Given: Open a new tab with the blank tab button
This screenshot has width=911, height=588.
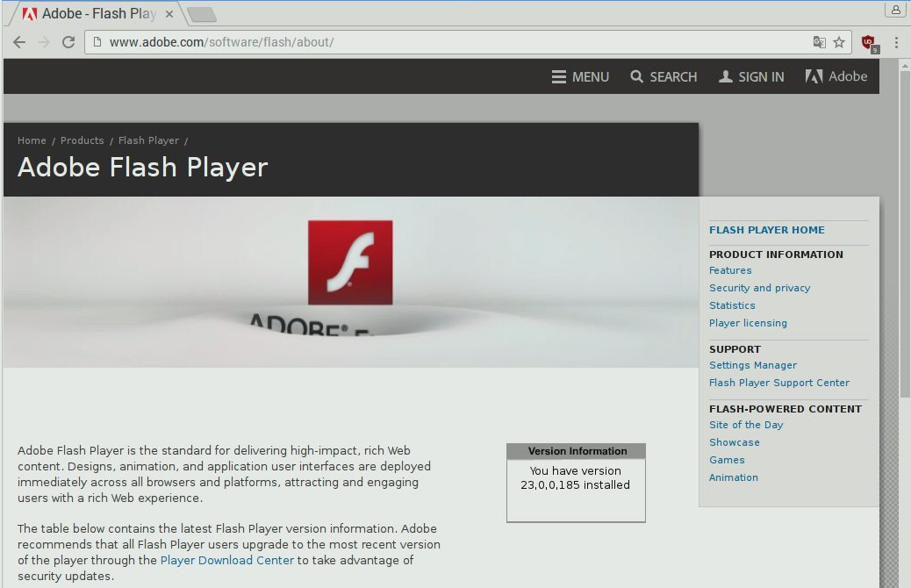Looking at the screenshot, I should click(x=202, y=15).
